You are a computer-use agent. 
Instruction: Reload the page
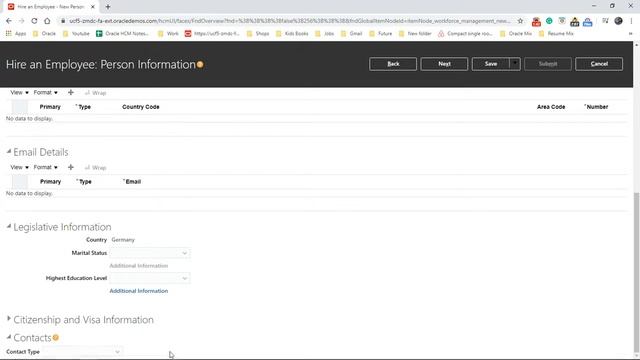coord(34,21)
